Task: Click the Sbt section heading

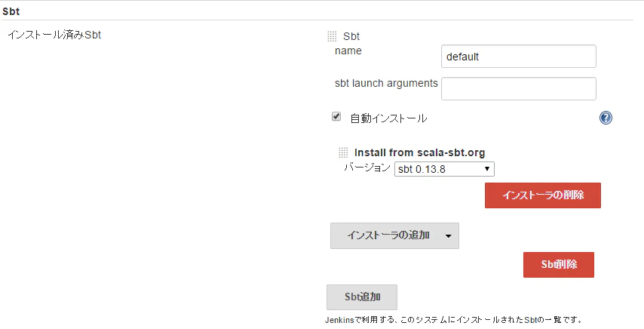Action: 11,11
